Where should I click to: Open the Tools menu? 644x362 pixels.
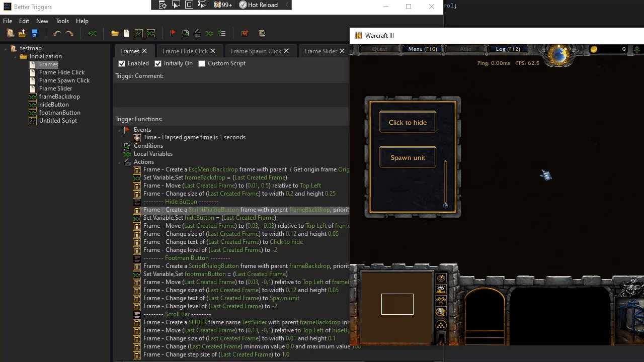pos(62,21)
